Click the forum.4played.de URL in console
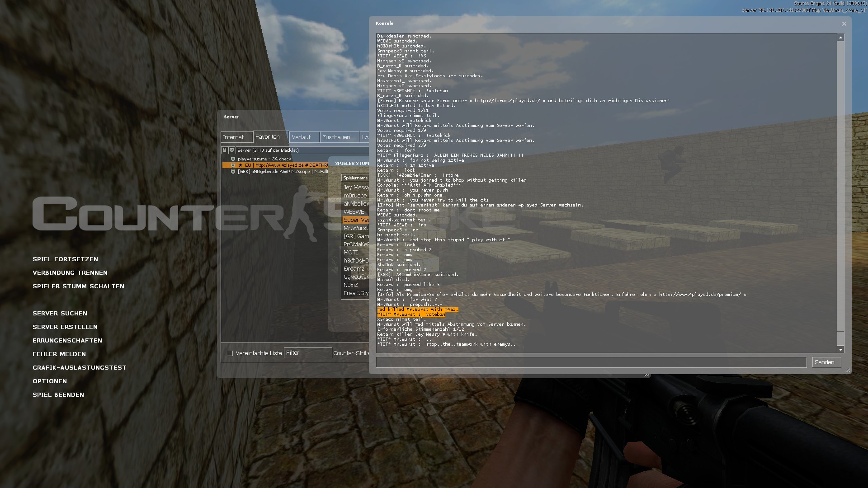The width and height of the screenshot is (868, 488). click(507, 101)
